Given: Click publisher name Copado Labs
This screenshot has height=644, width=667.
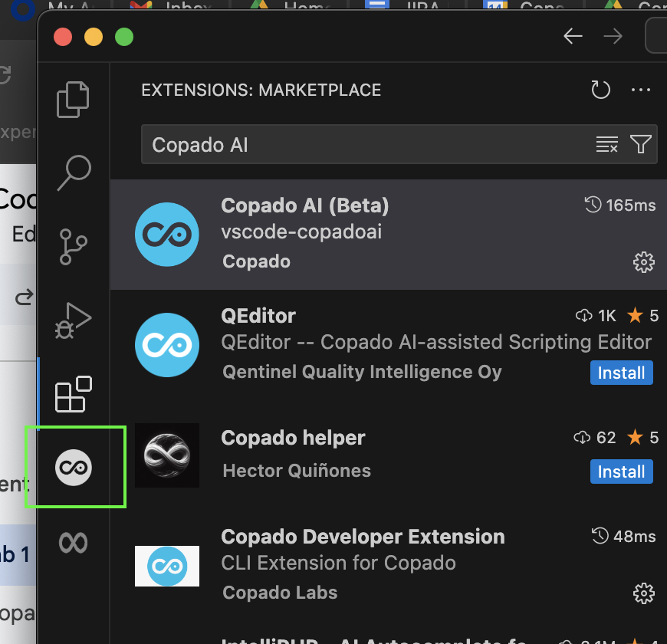Looking at the screenshot, I should [280, 593].
